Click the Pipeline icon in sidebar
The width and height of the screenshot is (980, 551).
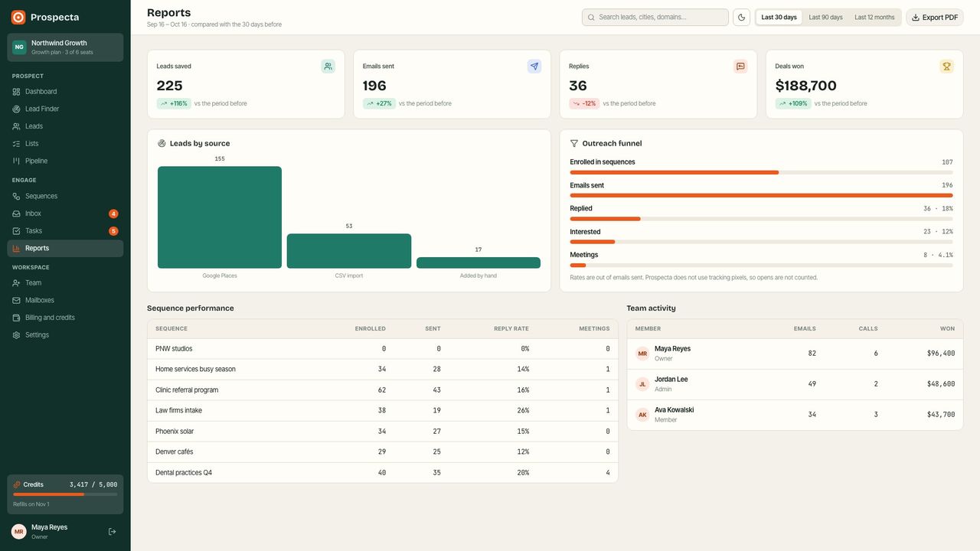pyautogui.click(x=17, y=161)
